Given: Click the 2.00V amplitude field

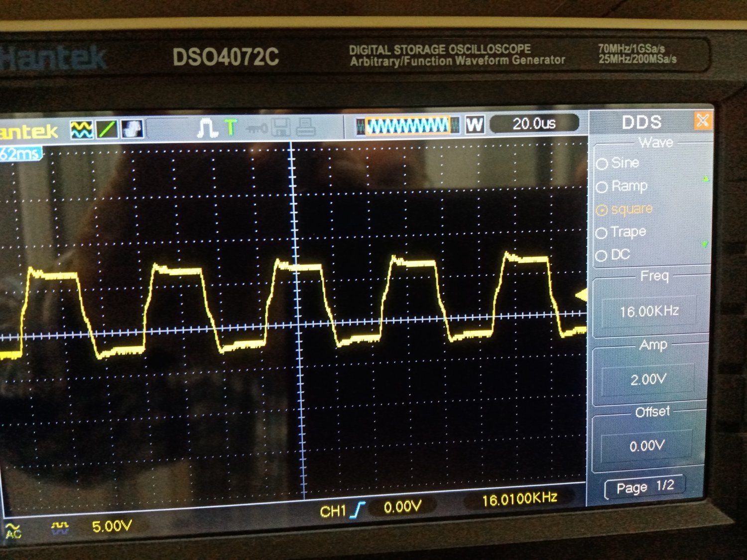Looking at the screenshot, I should (x=648, y=380).
